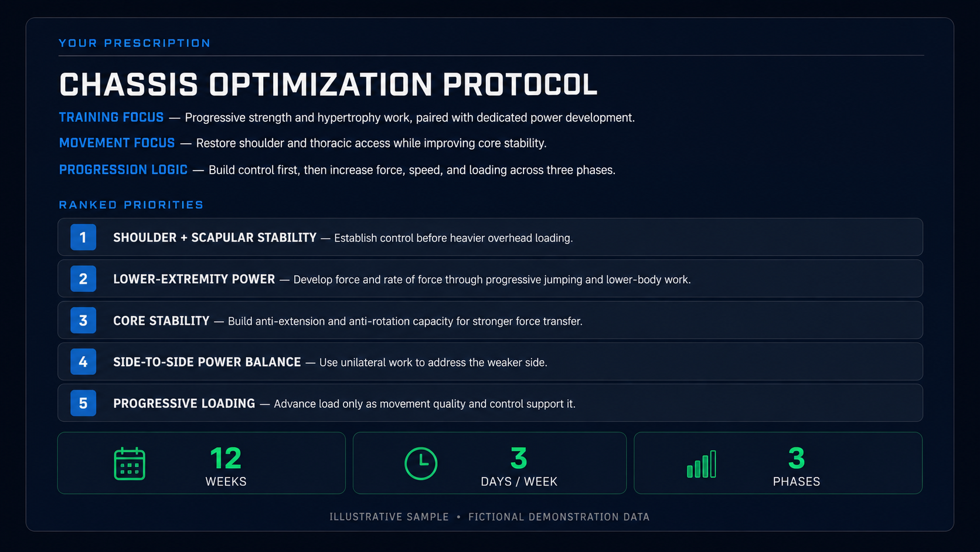Select the number 5 priority badge
The width and height of the screenshot is (980, 552).
83,403
